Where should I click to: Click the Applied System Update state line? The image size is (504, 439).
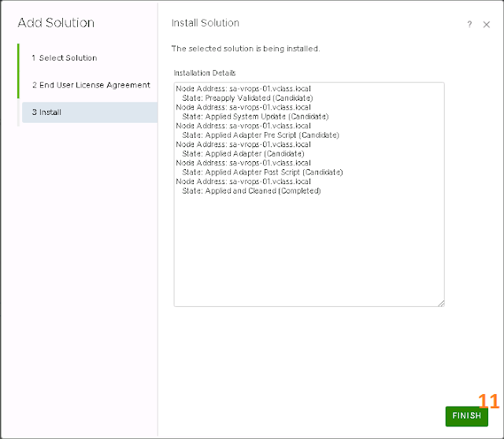coord(255,116)
